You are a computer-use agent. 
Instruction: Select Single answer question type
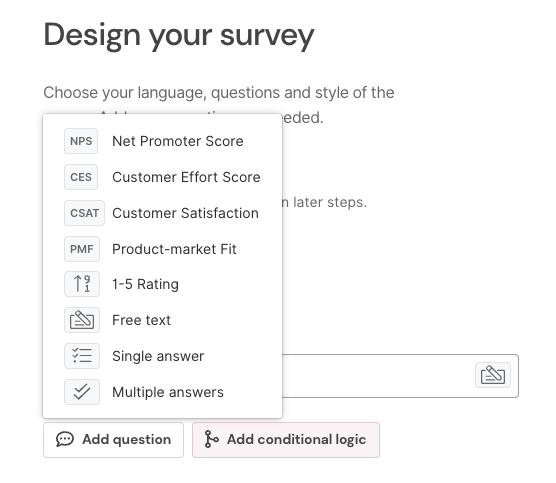(x=162, y=356)
